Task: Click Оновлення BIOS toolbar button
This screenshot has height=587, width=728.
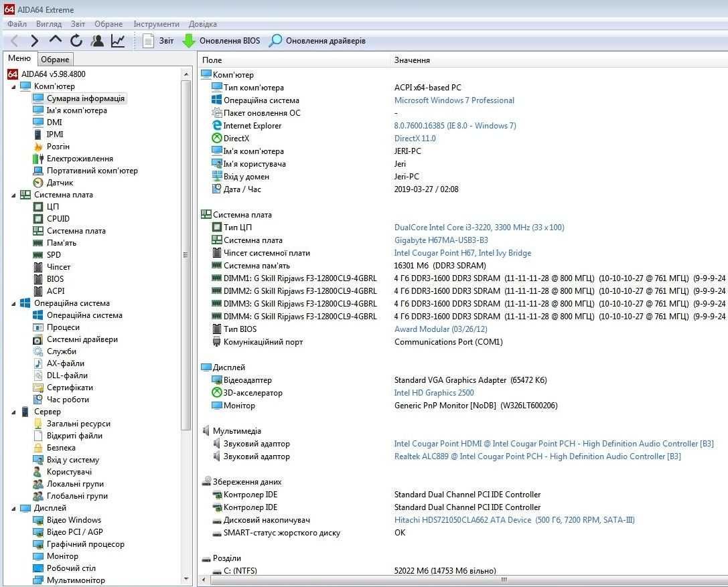Action: tap(222, 41)
